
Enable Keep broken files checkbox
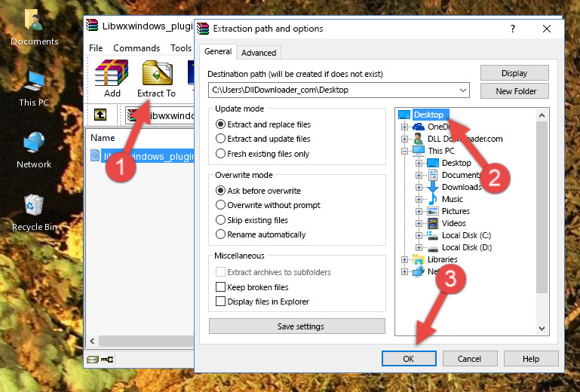pyautogui.click(x=220, y=287)
